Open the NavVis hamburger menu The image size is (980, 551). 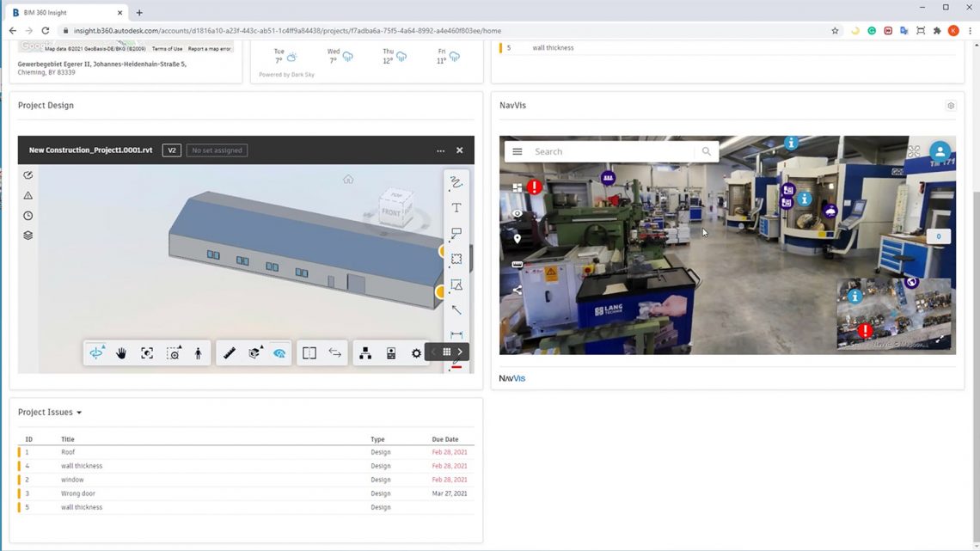point(517,150)
